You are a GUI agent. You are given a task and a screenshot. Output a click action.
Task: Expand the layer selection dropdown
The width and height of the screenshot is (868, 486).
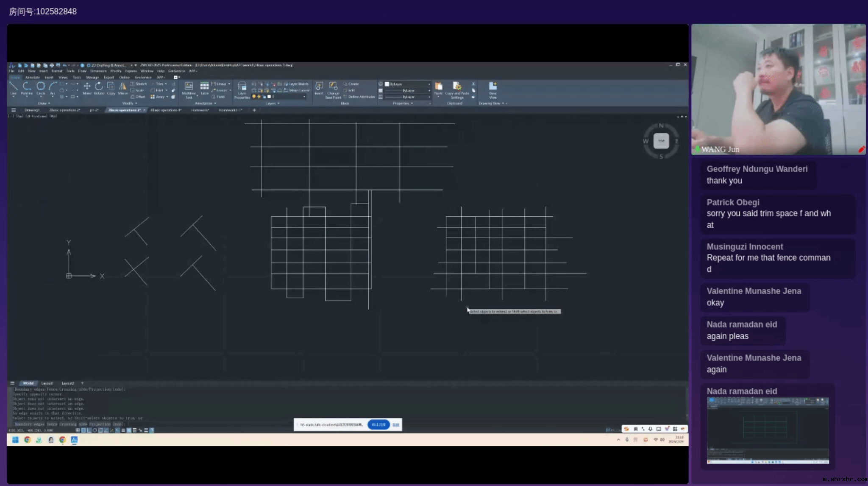pyautogui.click(x=304, y=97)
